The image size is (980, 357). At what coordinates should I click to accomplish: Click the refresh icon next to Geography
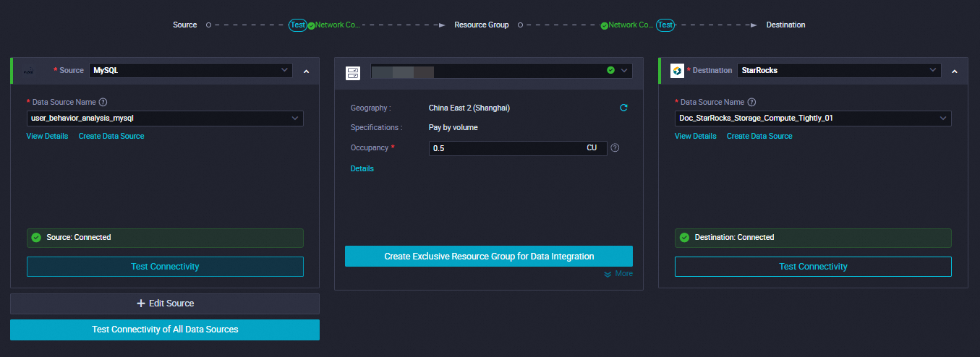tap(623, 108)
